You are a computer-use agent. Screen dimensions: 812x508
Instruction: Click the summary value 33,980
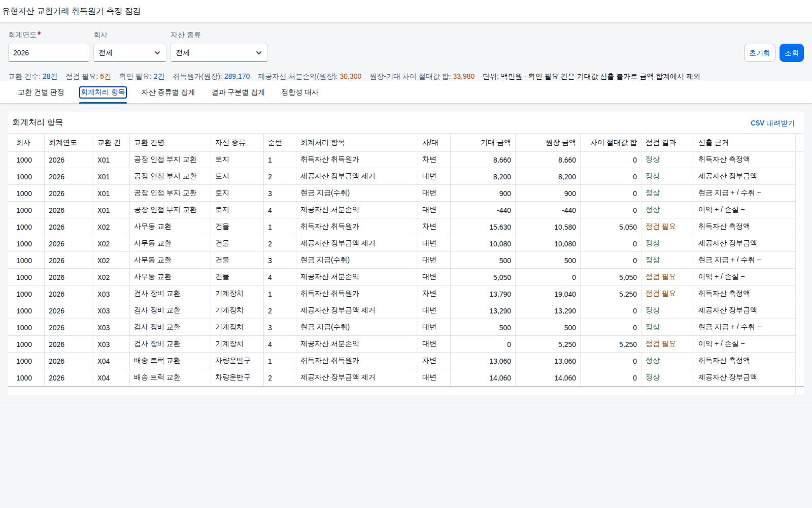[x=464, y=77]
